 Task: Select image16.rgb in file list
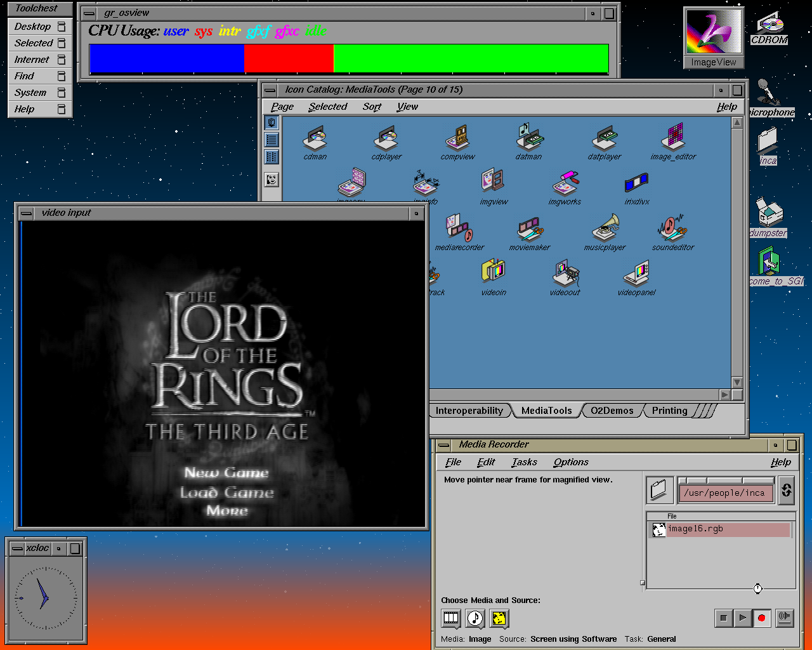click(721, 529)
